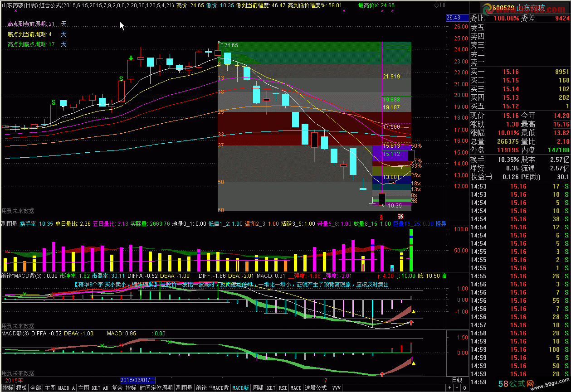Select the 缠论 "MACD背 tab
The image size is (571, 392).
(213, 388)
